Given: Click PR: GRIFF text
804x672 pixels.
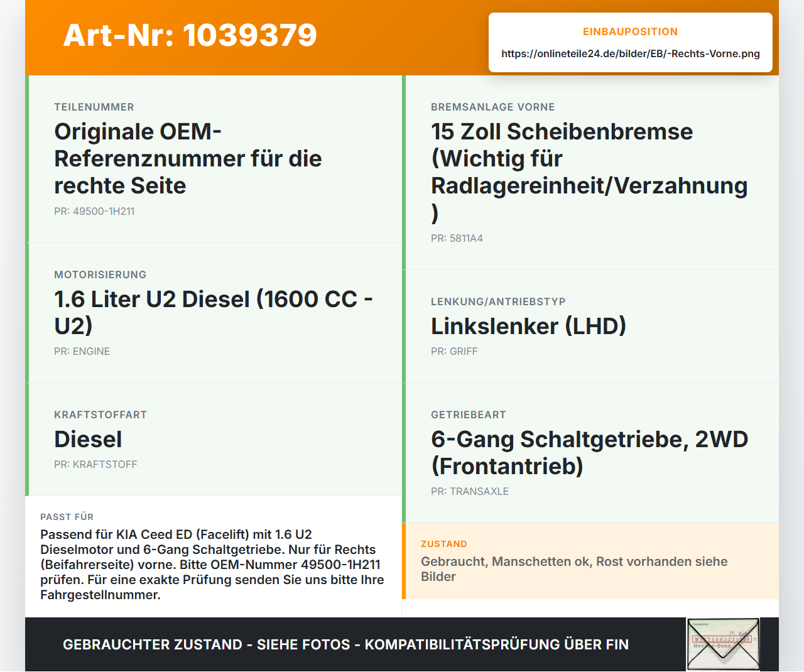Looking at the screenshot, I should [x=454, y=351].
